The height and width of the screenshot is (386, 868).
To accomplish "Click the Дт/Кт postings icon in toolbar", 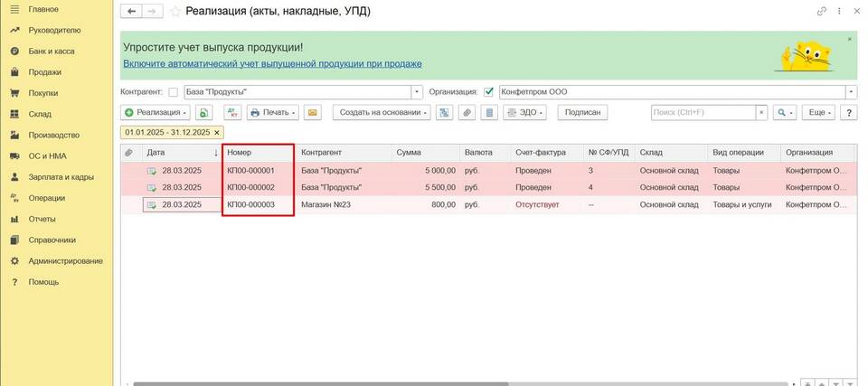I will (x=232, y=113).
